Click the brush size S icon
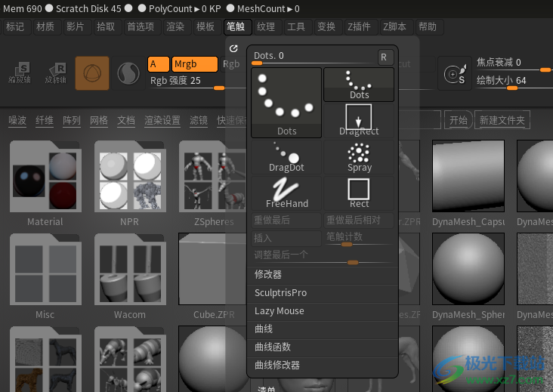The width and height of the screenshot is (553, 392). (x=455, y=73)
